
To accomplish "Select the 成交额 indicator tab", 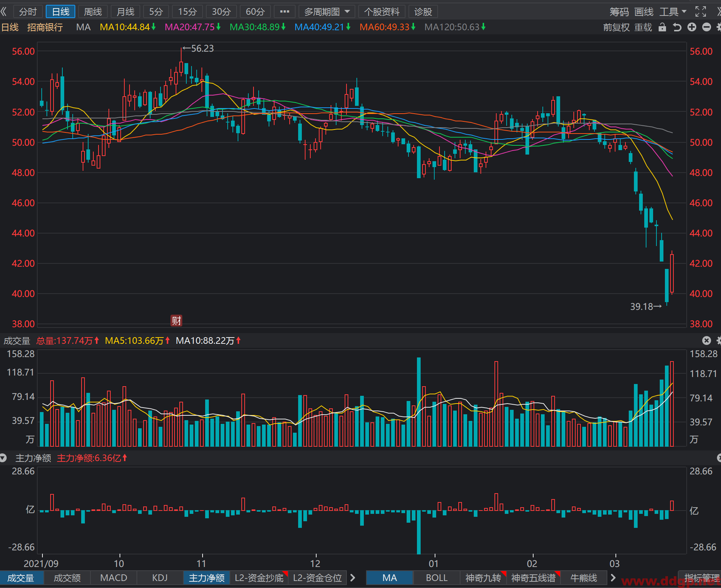I will [67, 578].
